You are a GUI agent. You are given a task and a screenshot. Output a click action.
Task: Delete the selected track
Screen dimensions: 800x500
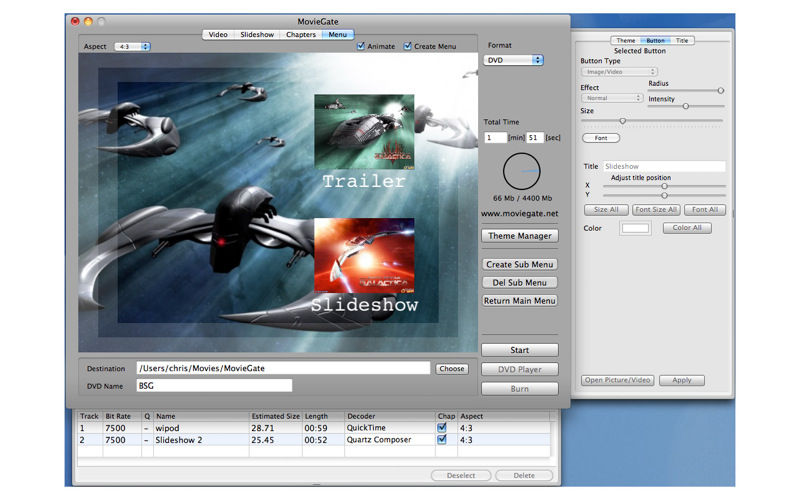pyautogui.click(x=524, y=475)
